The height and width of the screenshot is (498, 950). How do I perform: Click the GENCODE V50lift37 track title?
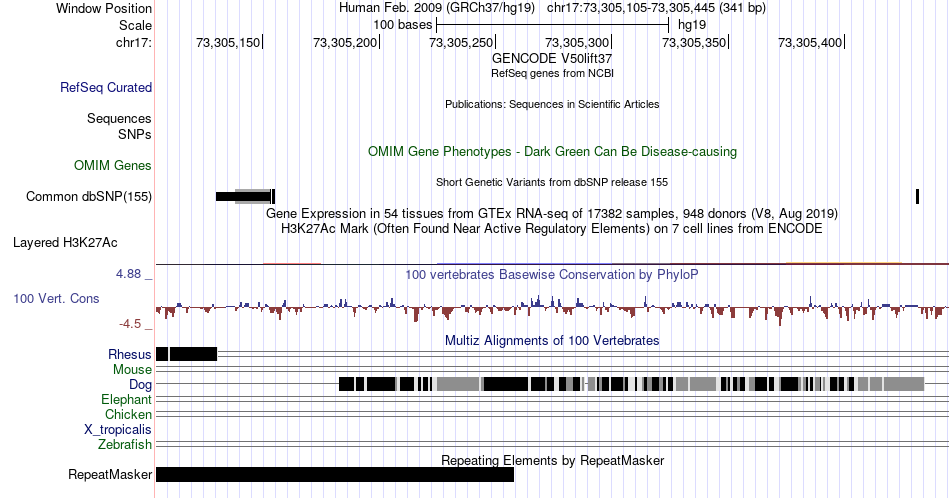coord(552,59)
